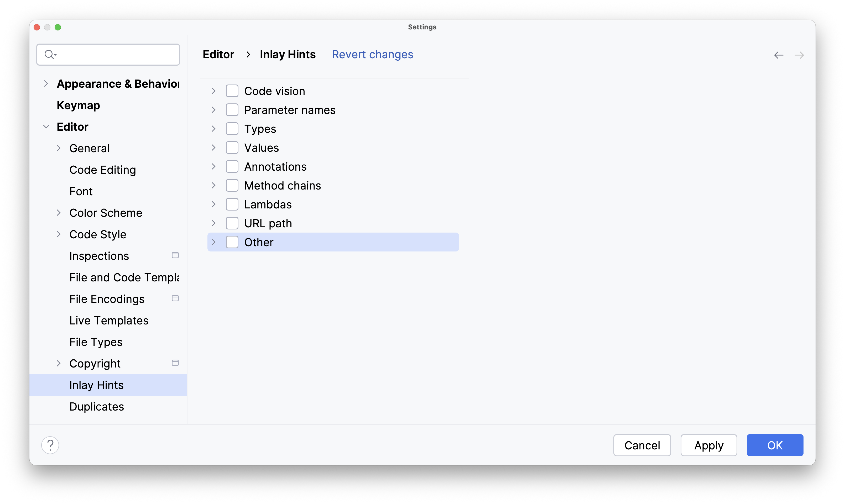
Task: Click inside the settings search field
Action: (112, 54)
